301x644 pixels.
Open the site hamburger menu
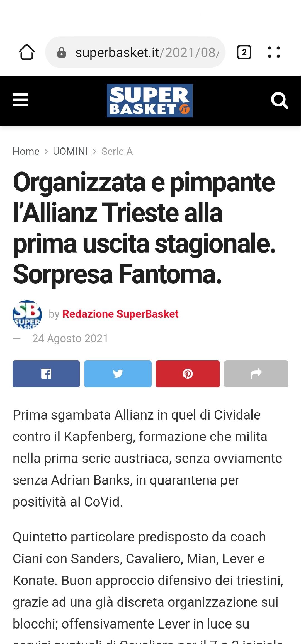point(20,100)
